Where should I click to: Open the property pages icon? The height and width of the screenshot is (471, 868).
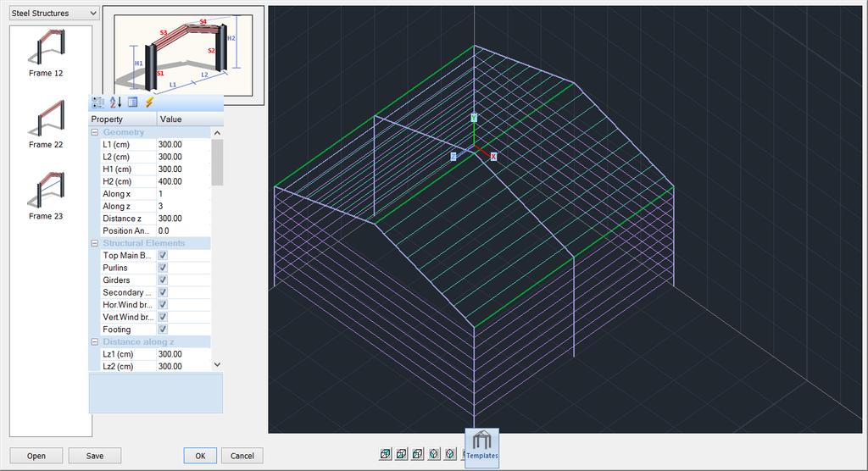pos(132,102)
